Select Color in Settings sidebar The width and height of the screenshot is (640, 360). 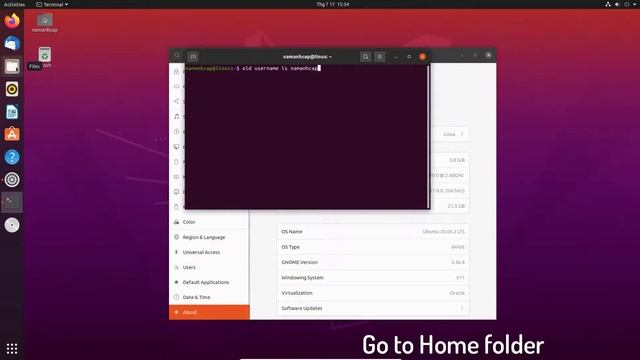[209, 222]
